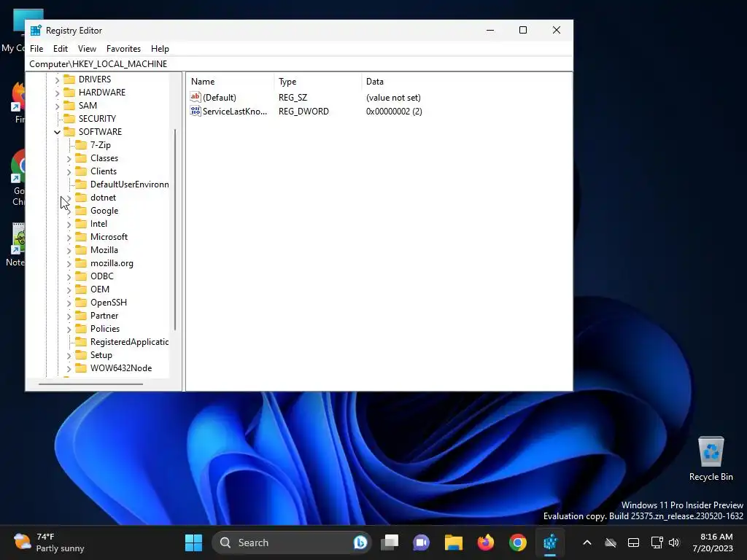Open the Windows Start menu
This screenshot has height=560, width=747.
coord(193,542)
